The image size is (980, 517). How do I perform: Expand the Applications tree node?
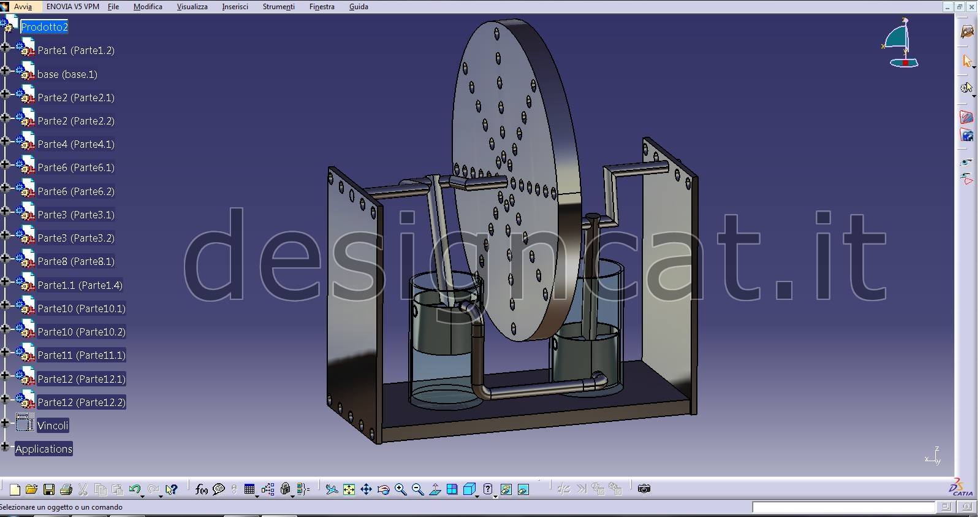click(x=5, y=446)
